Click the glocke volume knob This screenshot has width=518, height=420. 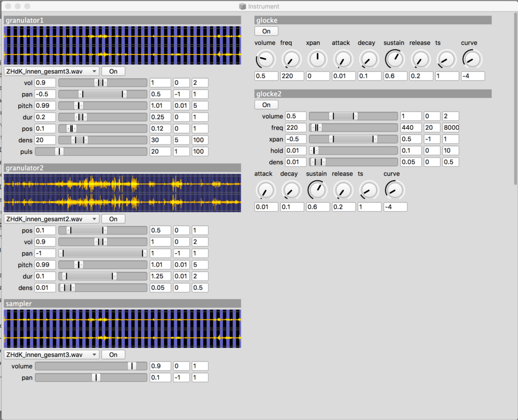[265, 59]
